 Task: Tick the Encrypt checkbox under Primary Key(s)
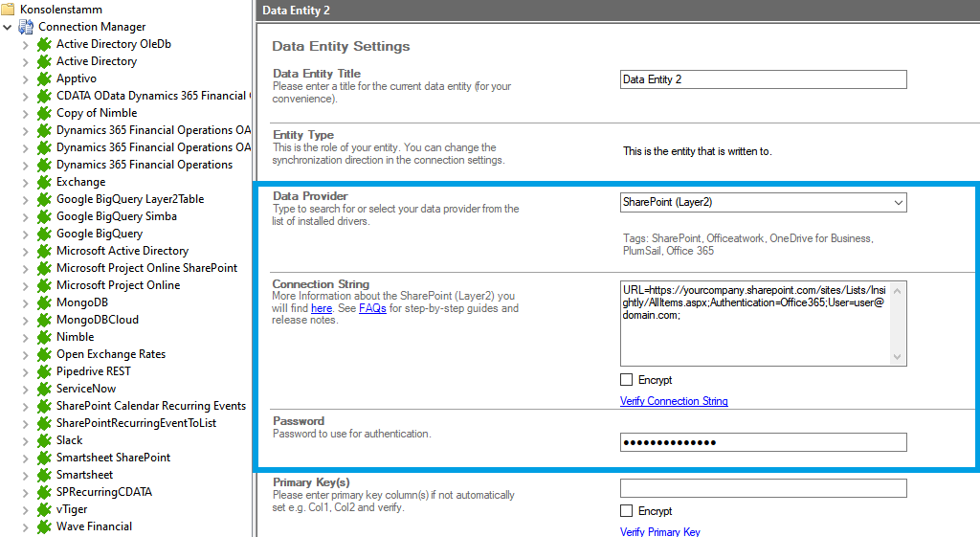627,511
